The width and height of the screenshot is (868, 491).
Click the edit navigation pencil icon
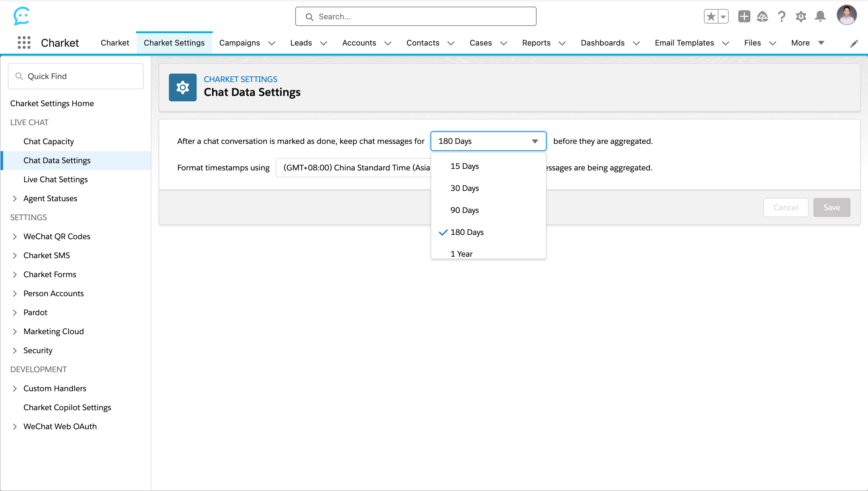pyautogui.click(x=854, y=43)
